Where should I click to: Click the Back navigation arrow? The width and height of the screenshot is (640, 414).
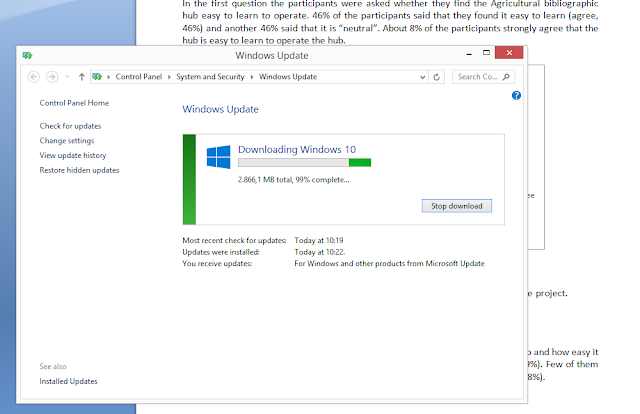pos(33,77)
